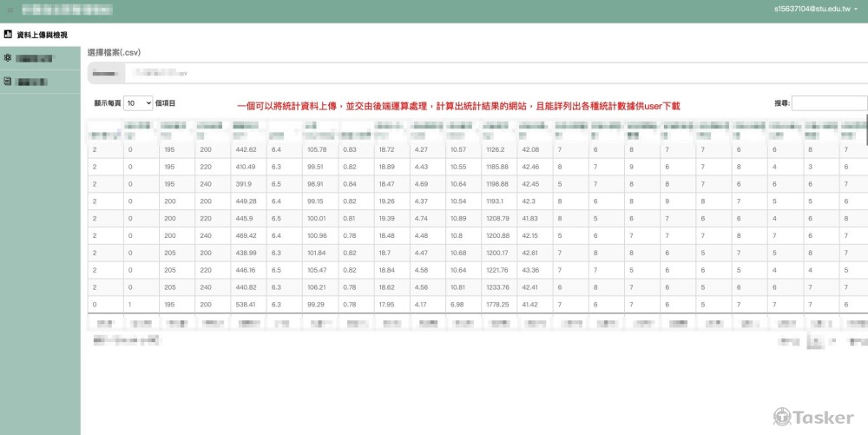Click the vertical scrollbar at the table's right edge

coord(866,129)
